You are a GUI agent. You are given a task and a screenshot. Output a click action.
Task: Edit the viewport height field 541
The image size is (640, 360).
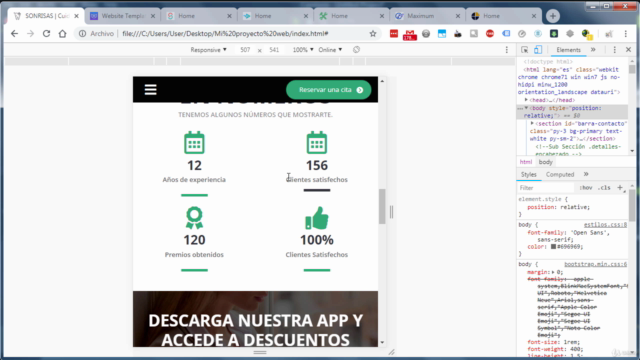click(x=274, y=50)
